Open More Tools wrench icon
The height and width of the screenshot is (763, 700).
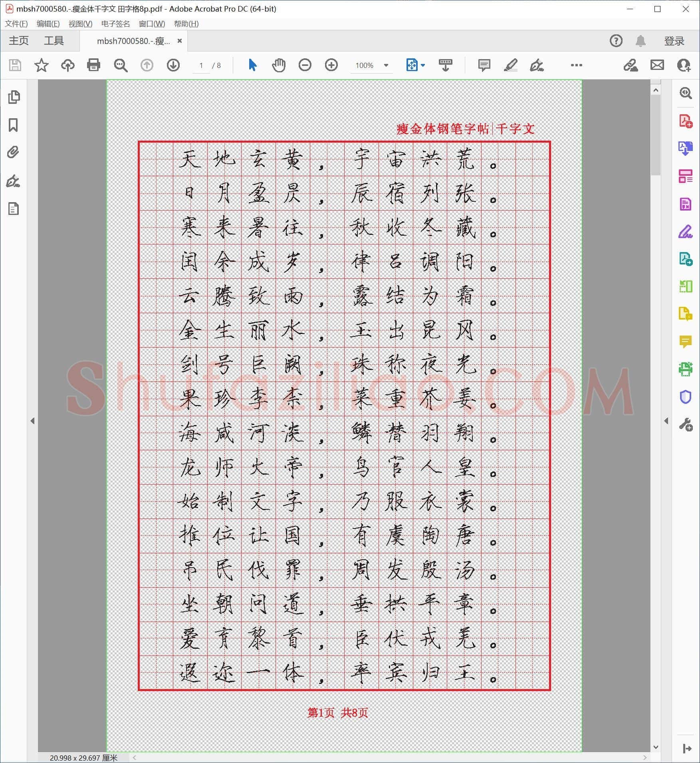tap(686, 424)
